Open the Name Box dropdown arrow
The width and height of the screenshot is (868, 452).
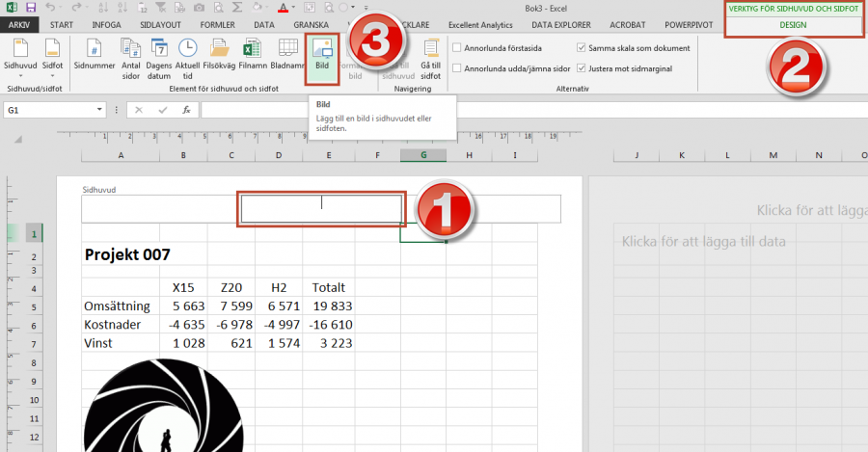[x=99, y=110]
